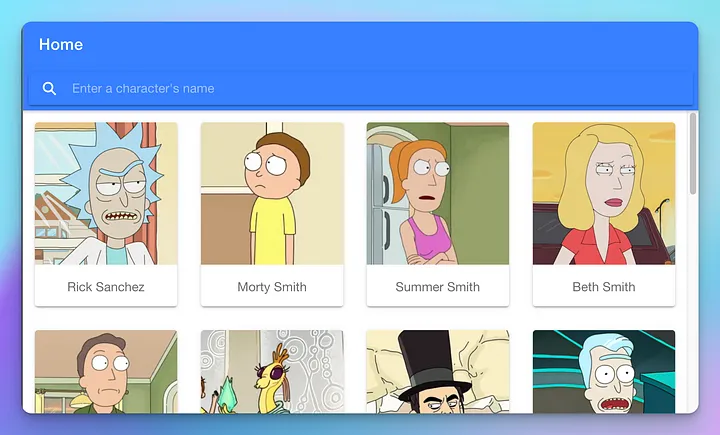This screenshot has height=435, width=720.
Task: Click the vertical scrollbar thumb
Action: [x=693, y=153]
